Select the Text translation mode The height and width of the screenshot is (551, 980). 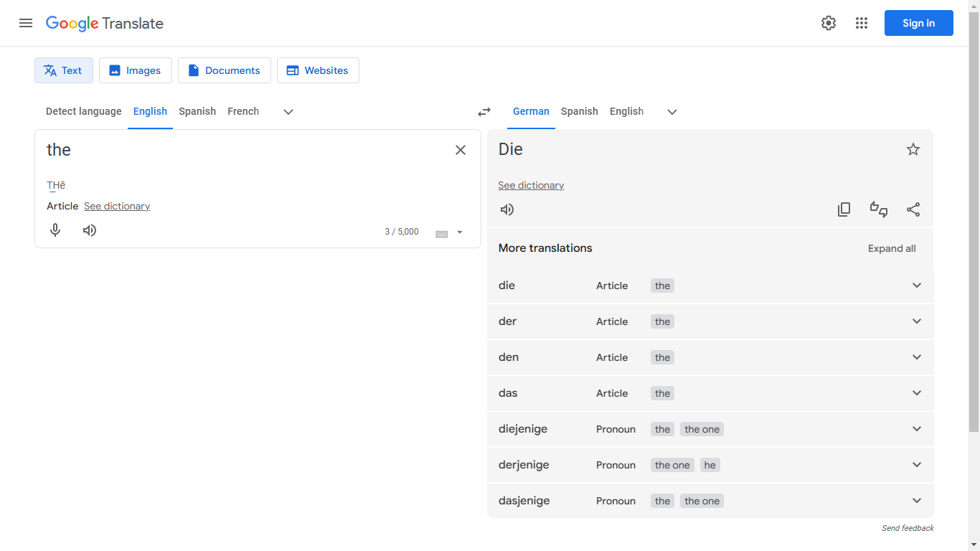click(x=64, y=70)
